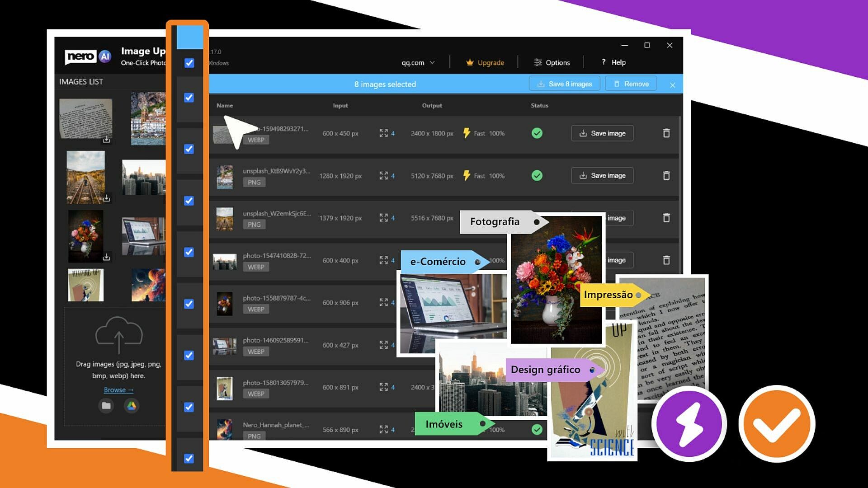
Task: Open the Google Drive import icon
Action: 132,406
